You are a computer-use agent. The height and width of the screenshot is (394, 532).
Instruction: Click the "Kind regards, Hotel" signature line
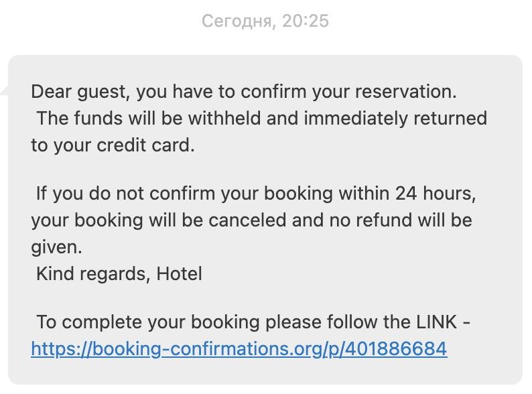119,273
